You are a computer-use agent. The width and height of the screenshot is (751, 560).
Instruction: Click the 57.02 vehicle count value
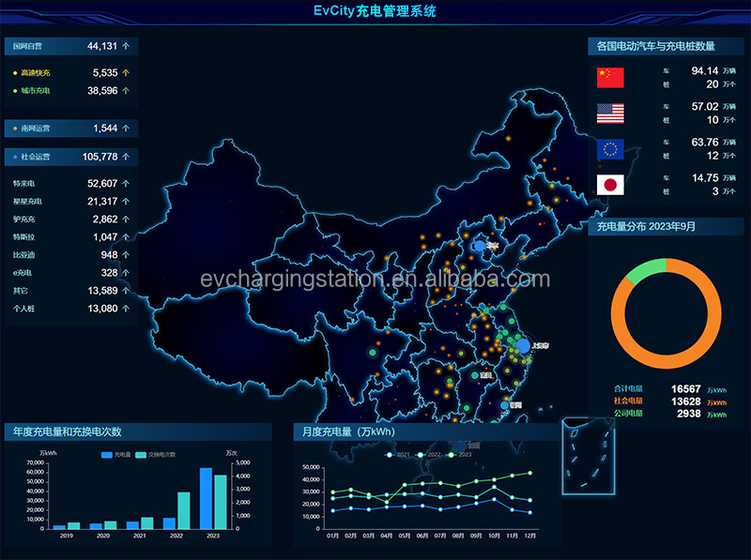click(x=705, y=106)
